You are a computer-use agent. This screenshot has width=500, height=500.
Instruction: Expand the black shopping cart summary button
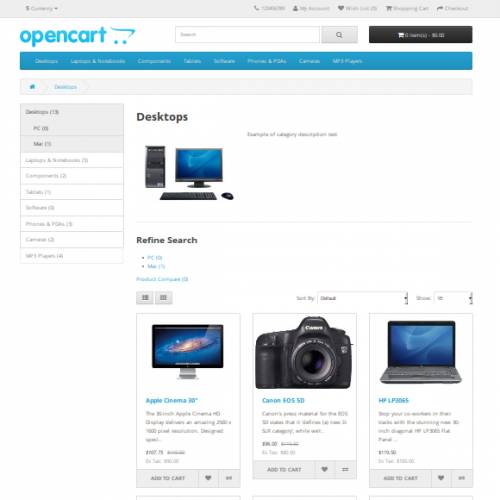420,35
